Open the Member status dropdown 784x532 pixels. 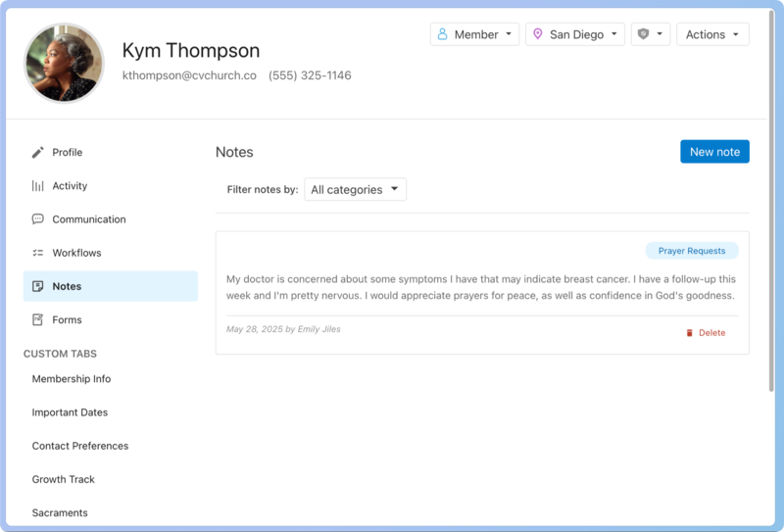474,34
